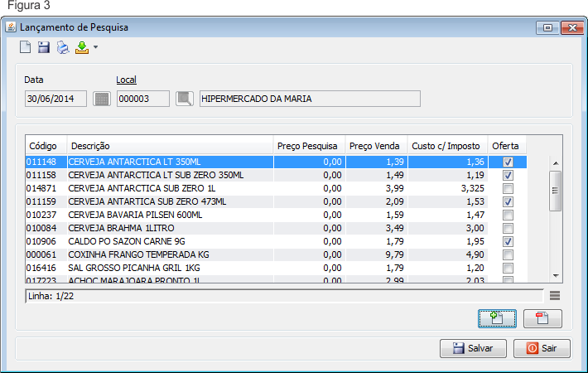Expand dropdown arrow next to import icon
This screenshot has height=373, width=588.
point(95,48)
